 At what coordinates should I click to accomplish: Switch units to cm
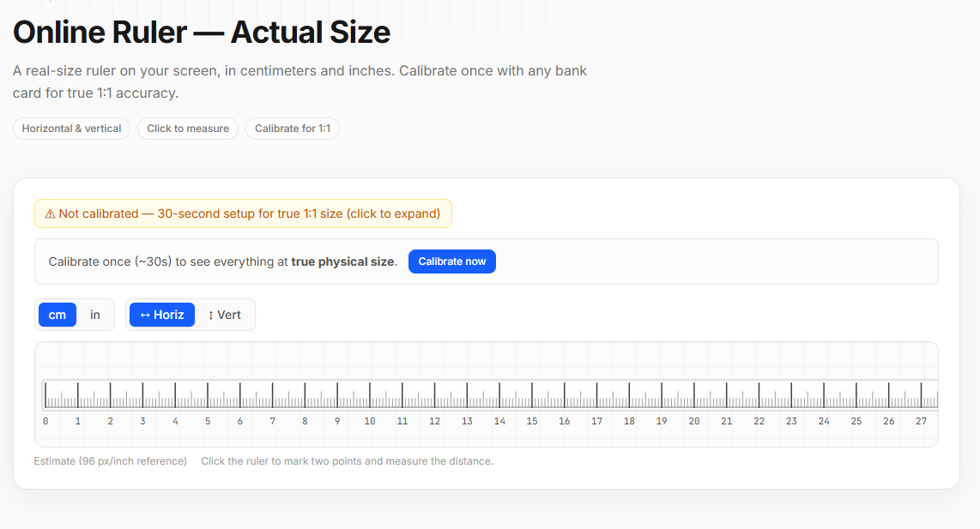pyautogui.click(x=57, y=315)
